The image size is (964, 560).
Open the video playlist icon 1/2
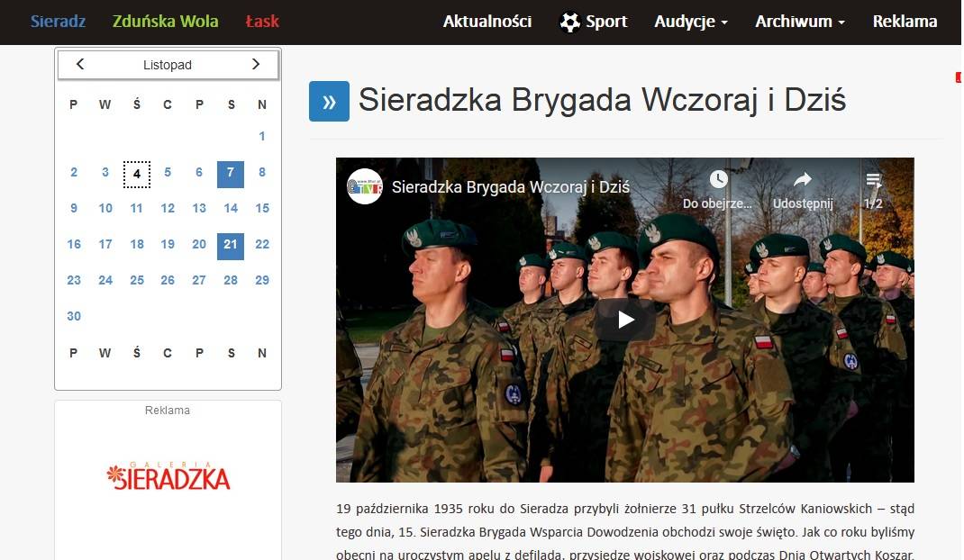click(x=874, y=181)
